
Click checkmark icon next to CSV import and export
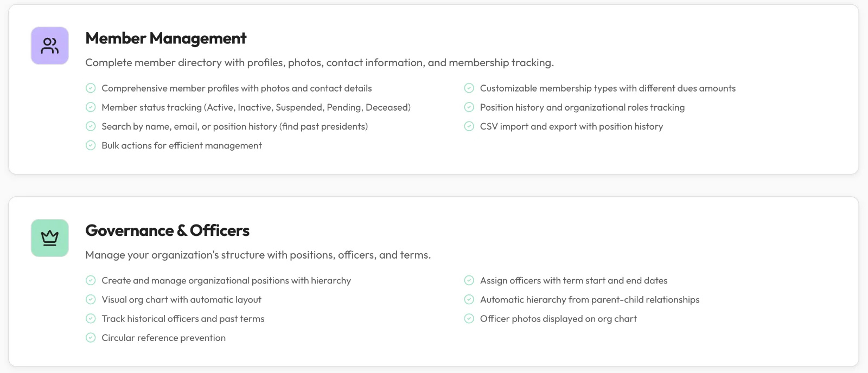[469, 126]
